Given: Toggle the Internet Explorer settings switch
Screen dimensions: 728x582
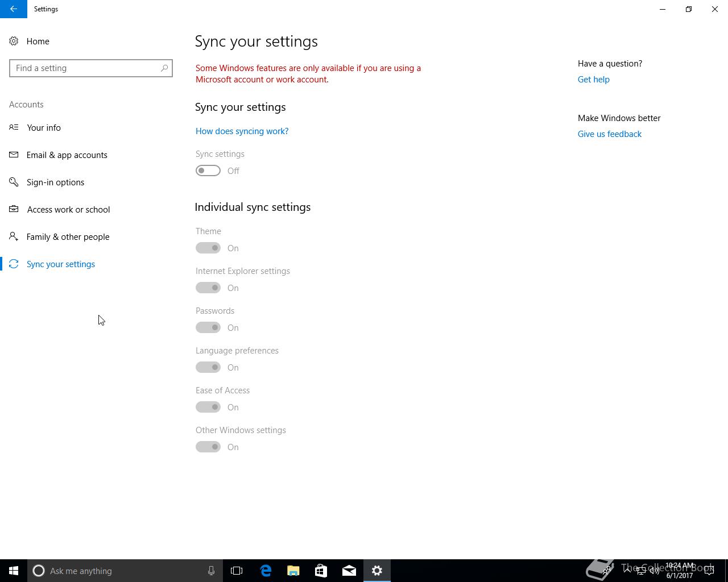Looking at the screenshot, I should pyautogui.click(x=208, y=288).
